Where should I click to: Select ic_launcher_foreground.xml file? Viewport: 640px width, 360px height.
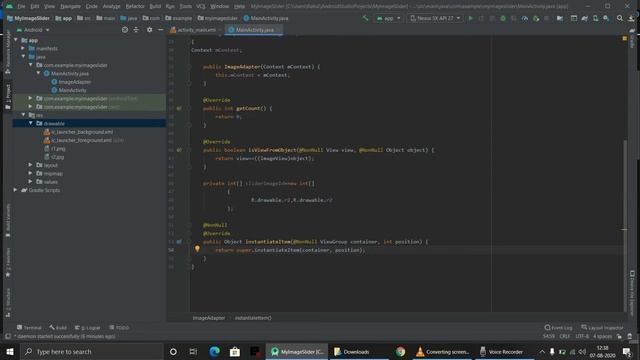coord(82,140)
